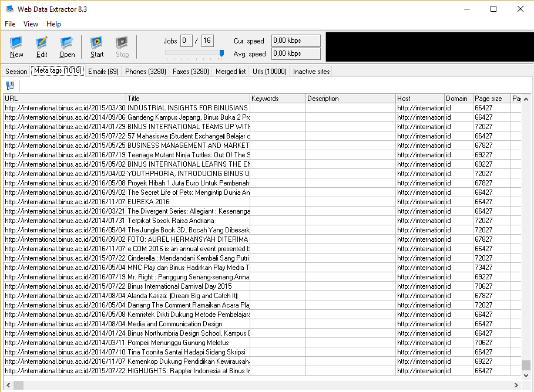This screenshot has width=534, height=392.
Task: Select the Pompeii Menunggu Gunung Meletus row
Action: pyautogui.click(x=262, y=343)
